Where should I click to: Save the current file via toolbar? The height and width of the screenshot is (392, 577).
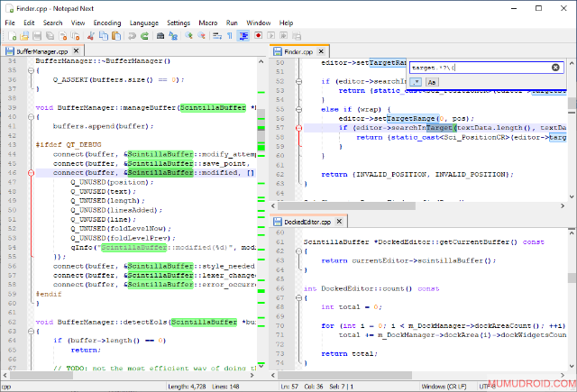tap(37, 36)
